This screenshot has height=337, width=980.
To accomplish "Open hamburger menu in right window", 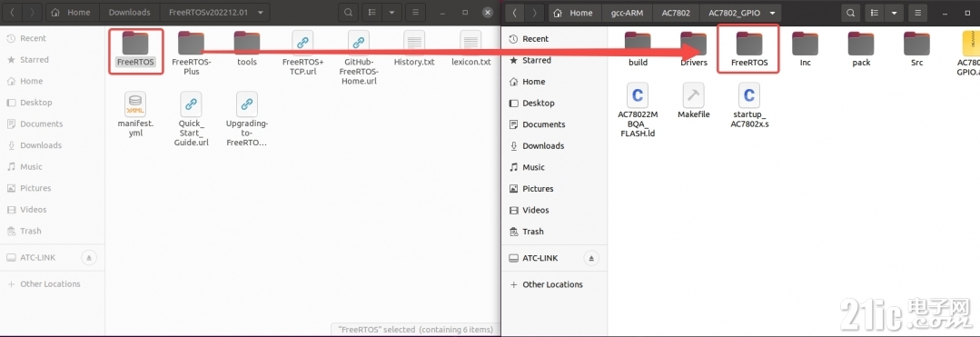I will pos(917,13).
